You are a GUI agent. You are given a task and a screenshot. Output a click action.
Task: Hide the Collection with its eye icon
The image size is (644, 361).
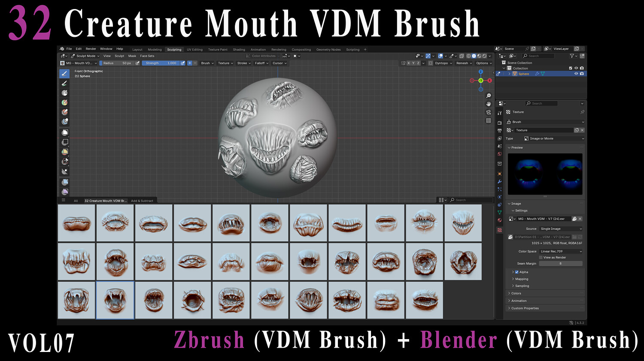[576, 68]
